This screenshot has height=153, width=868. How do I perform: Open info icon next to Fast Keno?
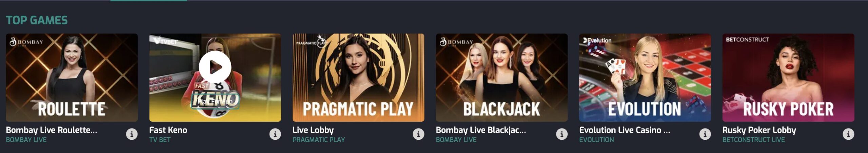(275, 134)
